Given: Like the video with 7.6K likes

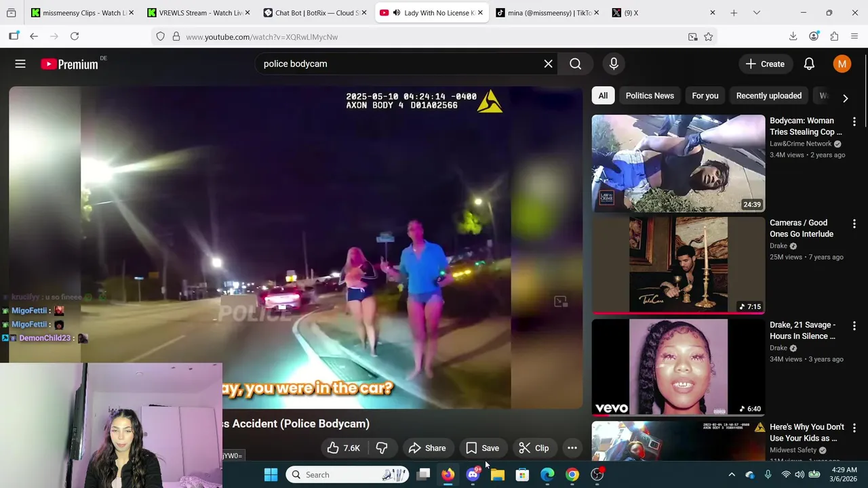Looking at the screenshot, I should (x=344, y=448).
